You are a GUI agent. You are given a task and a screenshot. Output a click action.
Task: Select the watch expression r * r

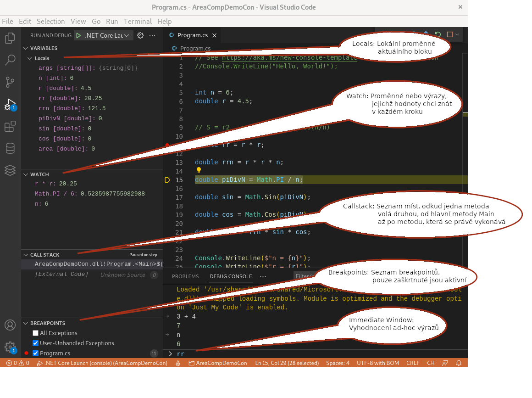click(x=92, y=184)
